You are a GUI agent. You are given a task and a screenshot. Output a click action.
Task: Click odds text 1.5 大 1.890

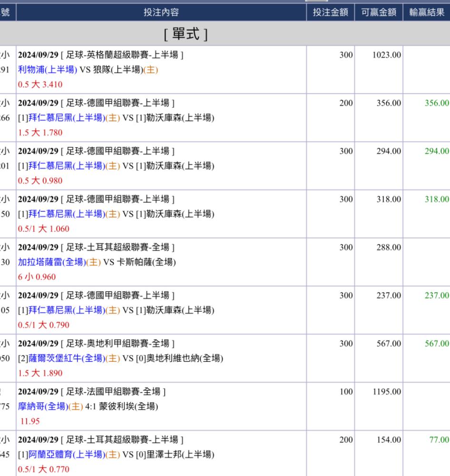40,373
